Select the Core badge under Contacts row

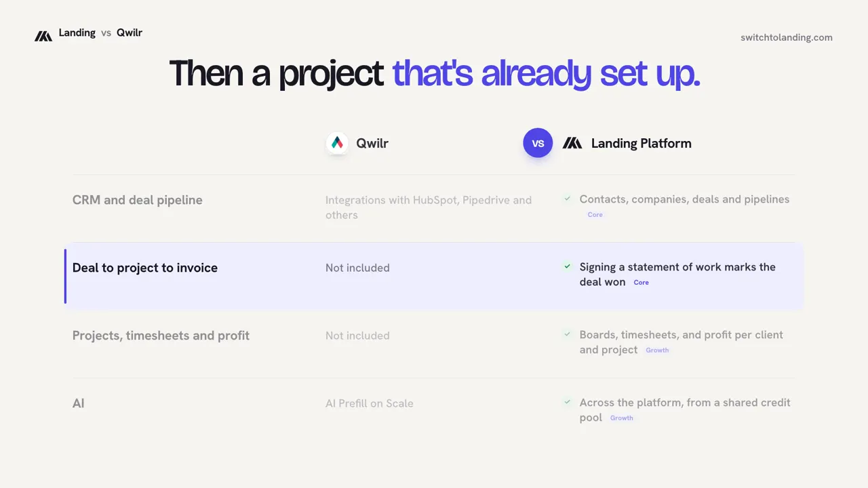click(x=595, y=214)
